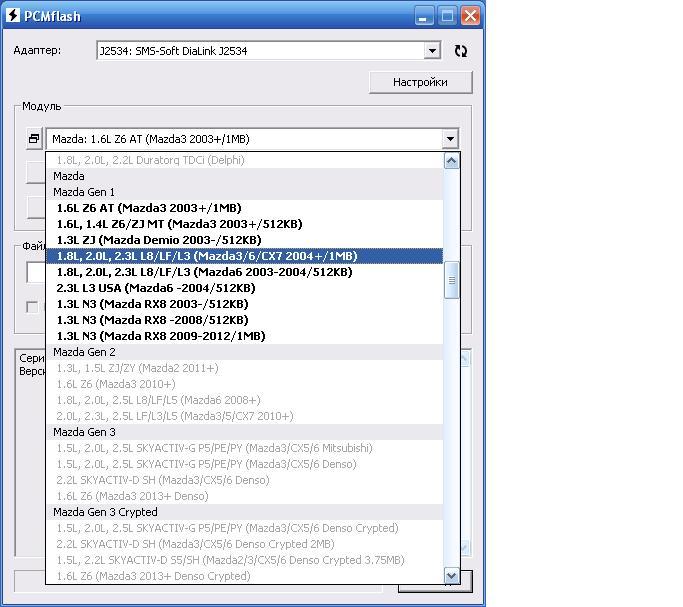Click SKYACTIV-G P5/PE/PY (Mazda3/CX5/6 Denso) entry
Viewport: 683px width, 607px height.
click(x=244, y=464)
